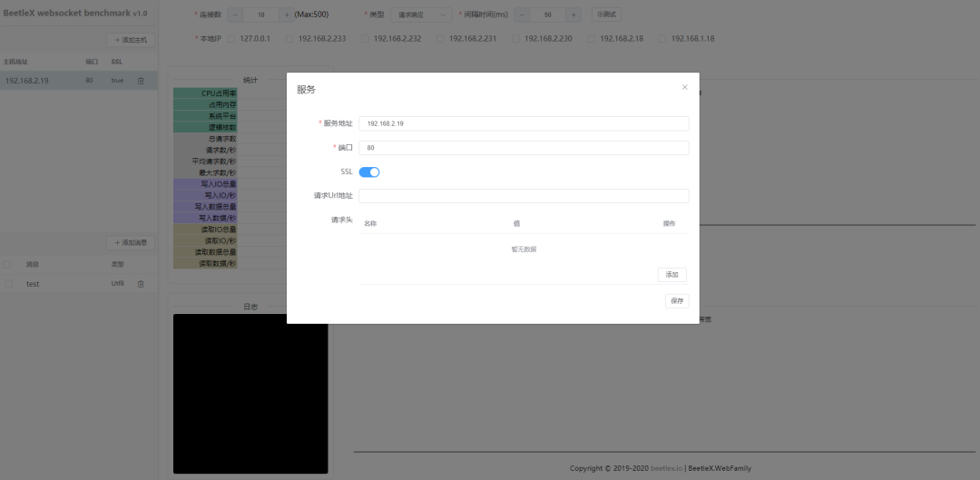The width and height of the screenshot is (980, 480).
Task: Increase the 间隔时间 value with plus
Action: (573, 15)
